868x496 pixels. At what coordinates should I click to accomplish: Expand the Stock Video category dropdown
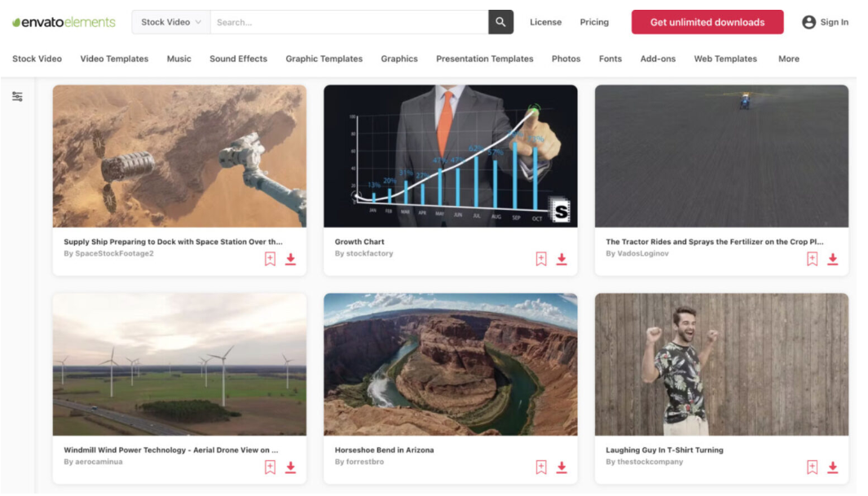171,22
